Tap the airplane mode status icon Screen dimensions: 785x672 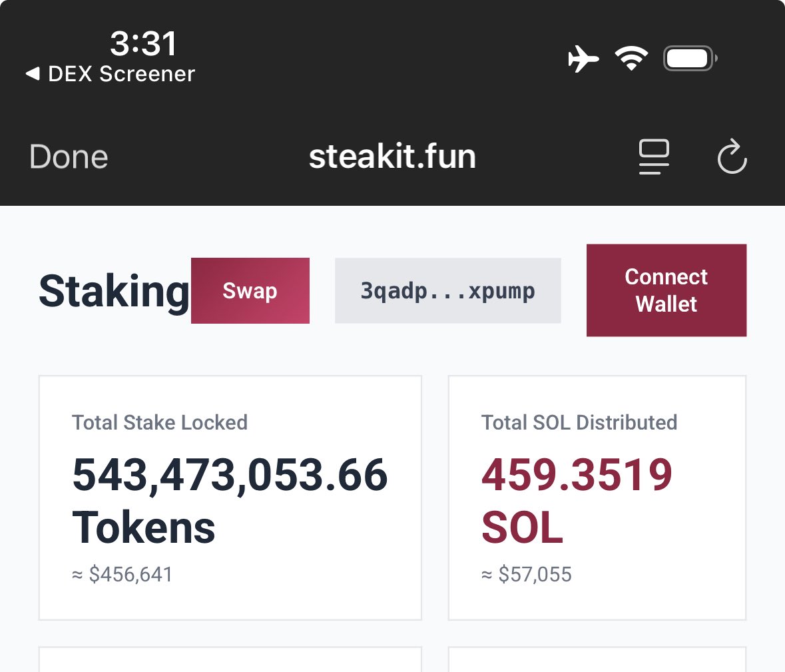(583, 59)
